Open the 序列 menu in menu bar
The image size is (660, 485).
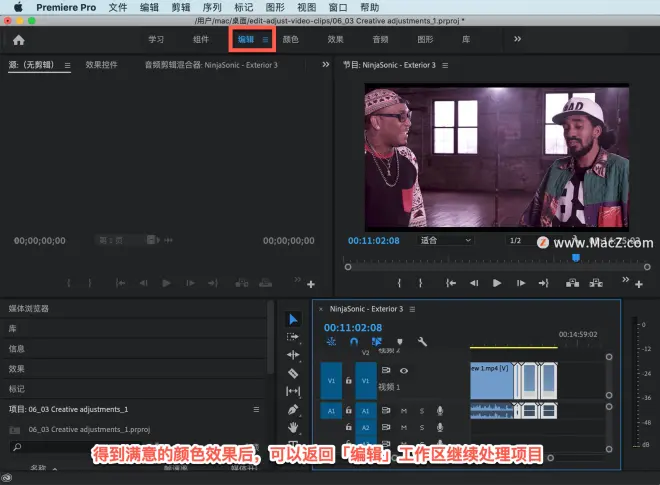click(x=212, y=7)
